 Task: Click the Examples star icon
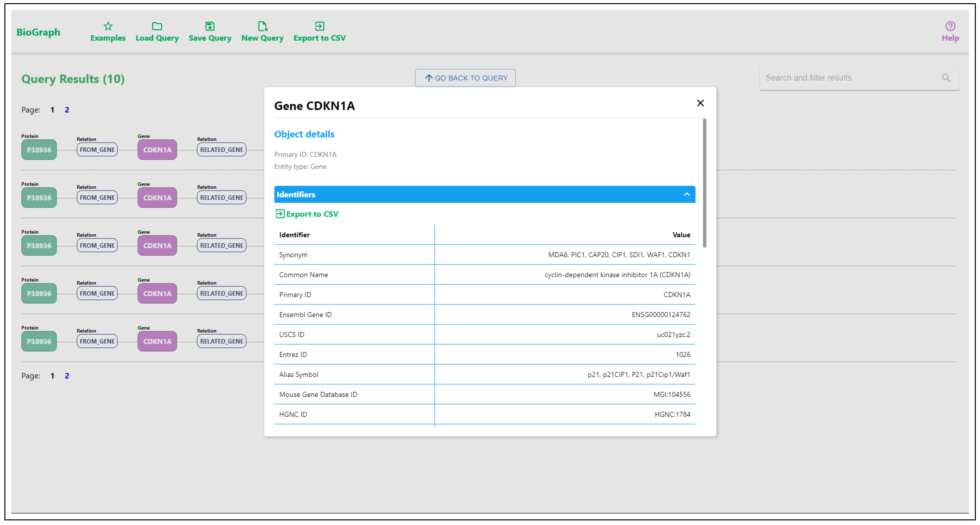(108, 26)
